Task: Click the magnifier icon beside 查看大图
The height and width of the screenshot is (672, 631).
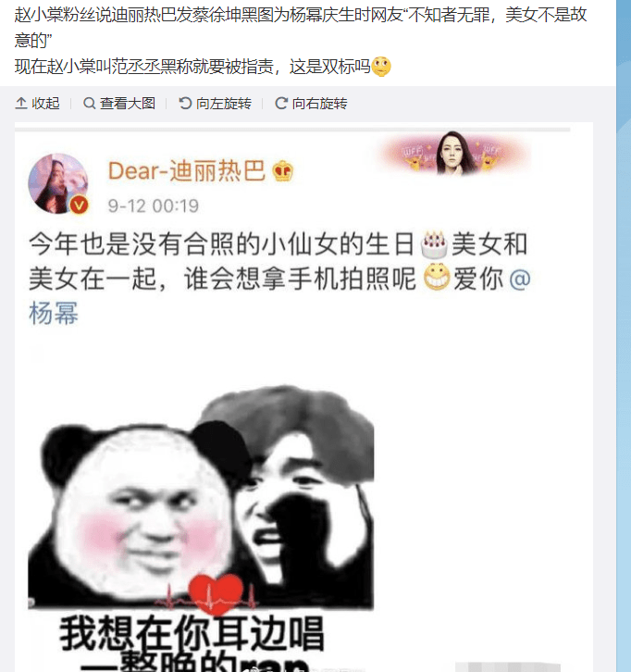Action: [89, 104]
